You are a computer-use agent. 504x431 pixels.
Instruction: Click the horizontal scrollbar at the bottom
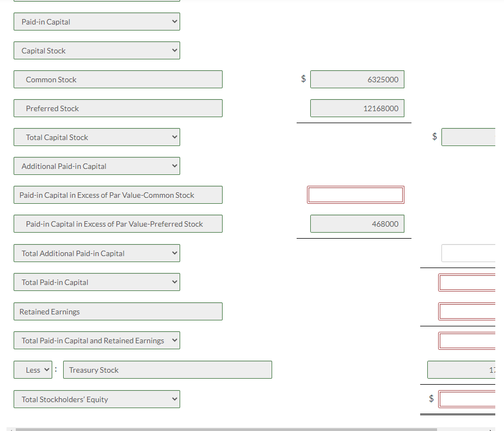tap(226, 429)
